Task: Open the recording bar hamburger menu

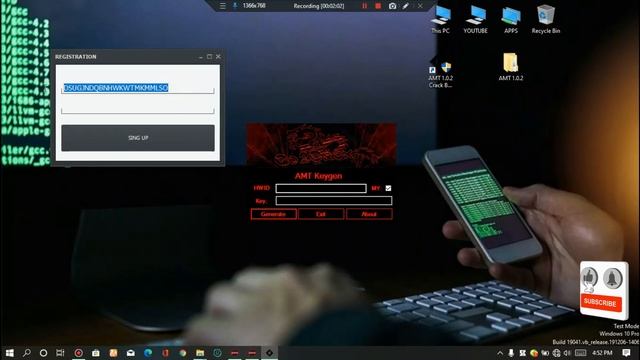Action: (x=222, y=6)
